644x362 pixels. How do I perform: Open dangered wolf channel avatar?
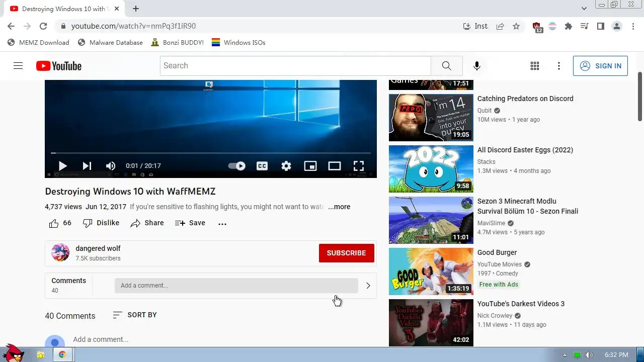[60, 252]
